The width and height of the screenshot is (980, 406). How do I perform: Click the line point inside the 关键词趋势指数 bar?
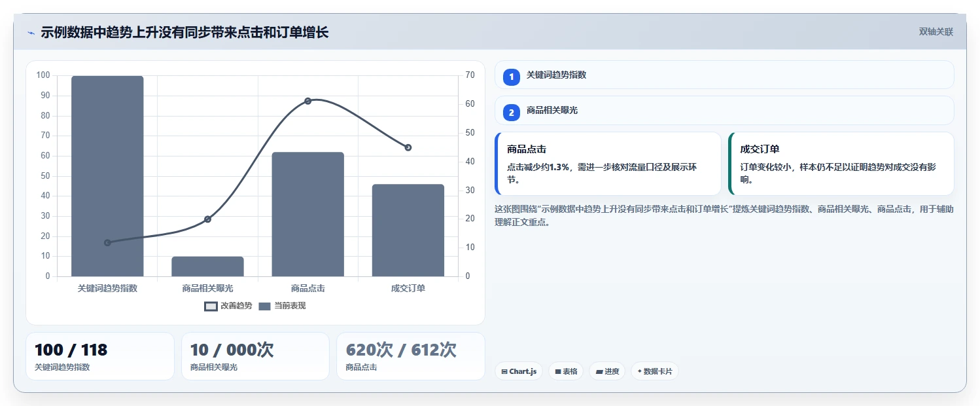107,242
